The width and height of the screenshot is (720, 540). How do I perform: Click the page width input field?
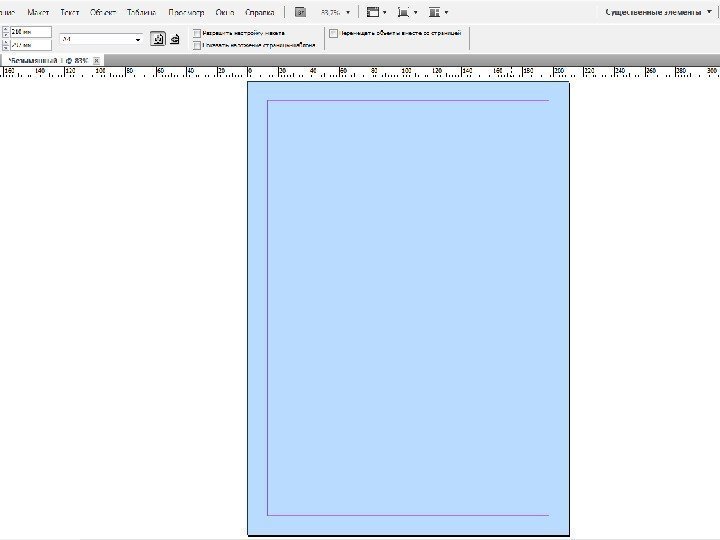(31, 32)
